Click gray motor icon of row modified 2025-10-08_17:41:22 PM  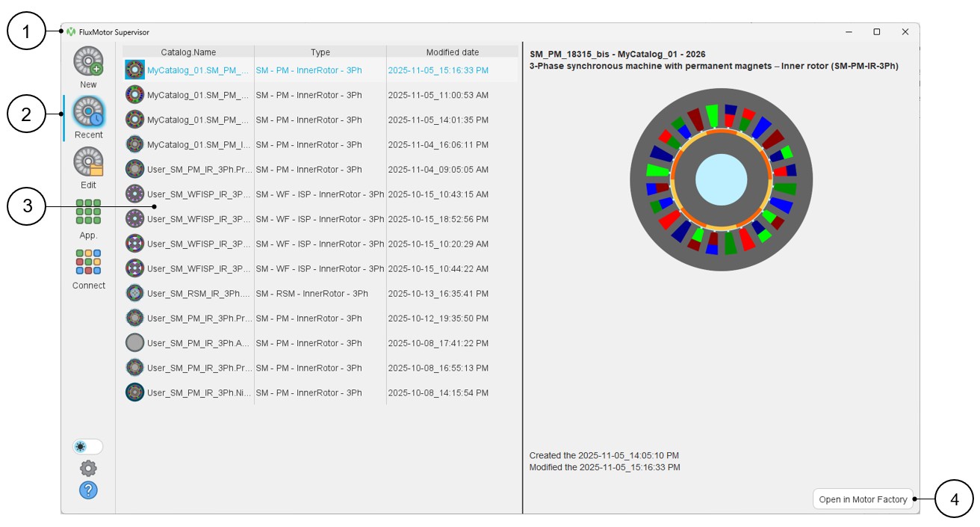(x=134, y=343)
